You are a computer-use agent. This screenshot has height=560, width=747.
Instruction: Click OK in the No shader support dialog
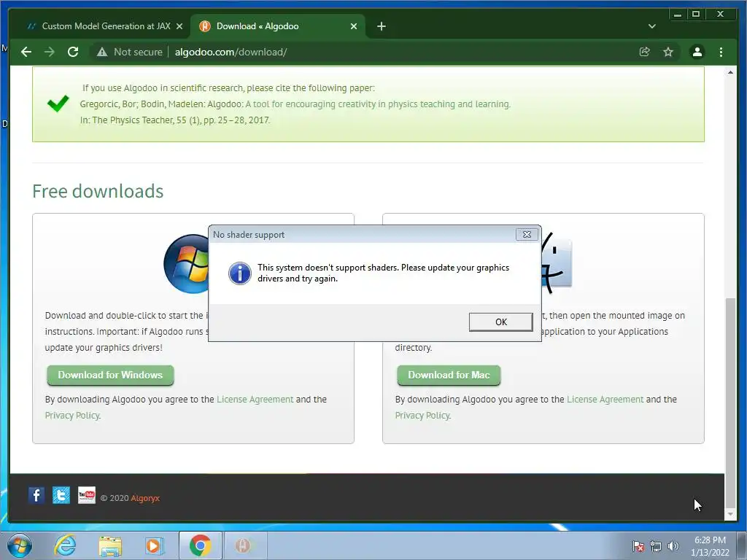pyautogui.click(x=500, y=322)
